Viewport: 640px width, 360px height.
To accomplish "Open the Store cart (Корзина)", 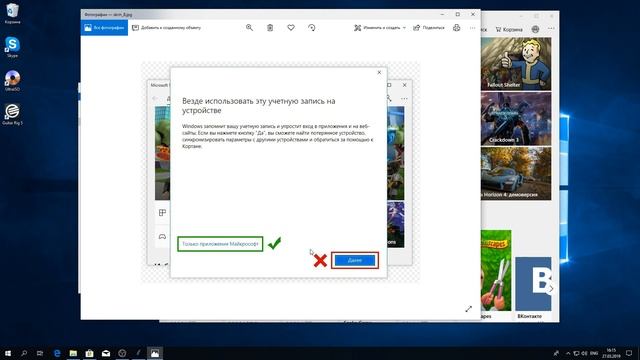I will pos(509,29).
